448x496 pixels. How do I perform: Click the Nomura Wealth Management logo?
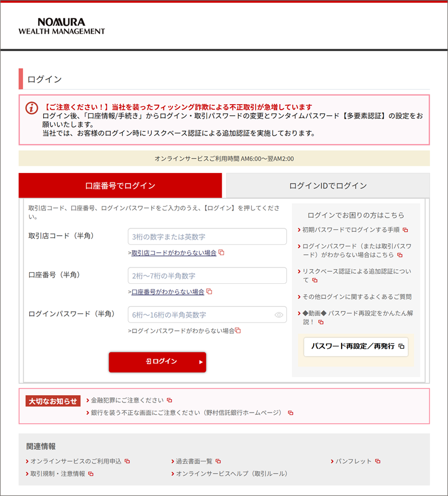(62, 26)
